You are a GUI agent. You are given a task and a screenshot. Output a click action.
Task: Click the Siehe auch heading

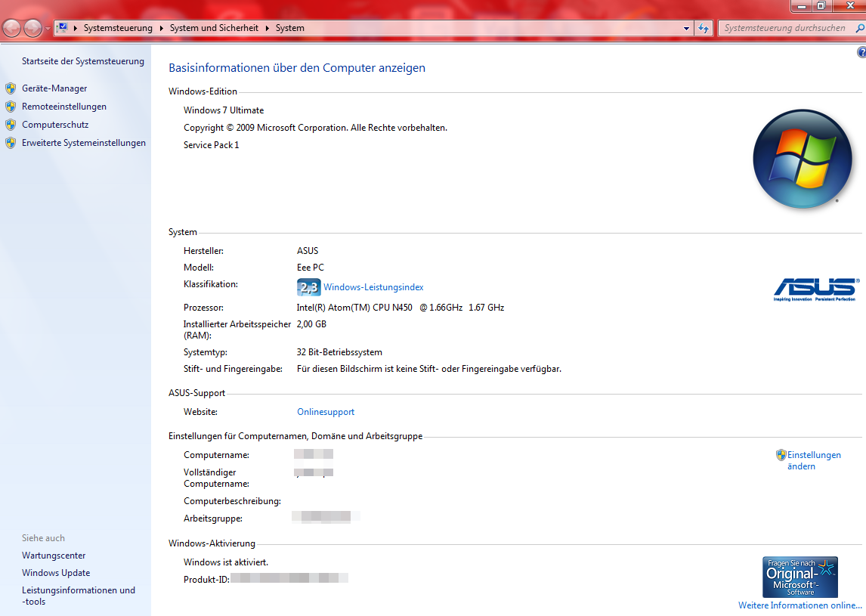(43, 538)
